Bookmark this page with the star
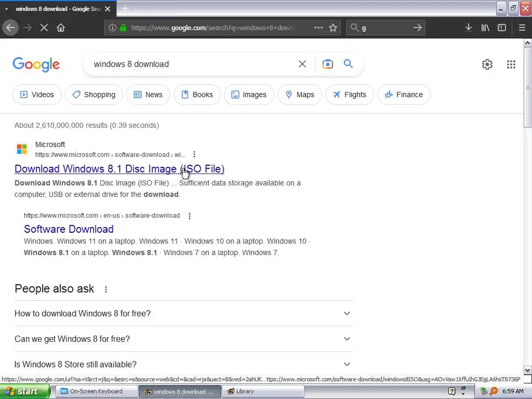 pos(333,28)
